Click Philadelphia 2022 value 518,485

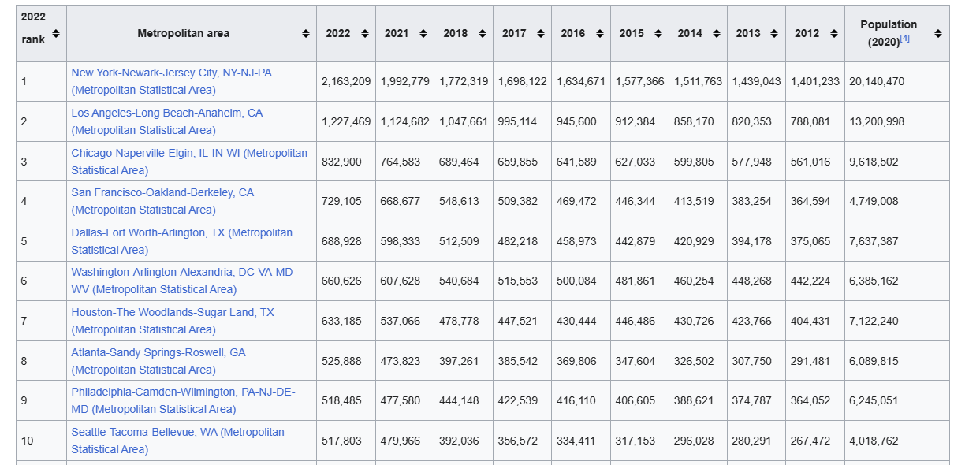(342, 400)
